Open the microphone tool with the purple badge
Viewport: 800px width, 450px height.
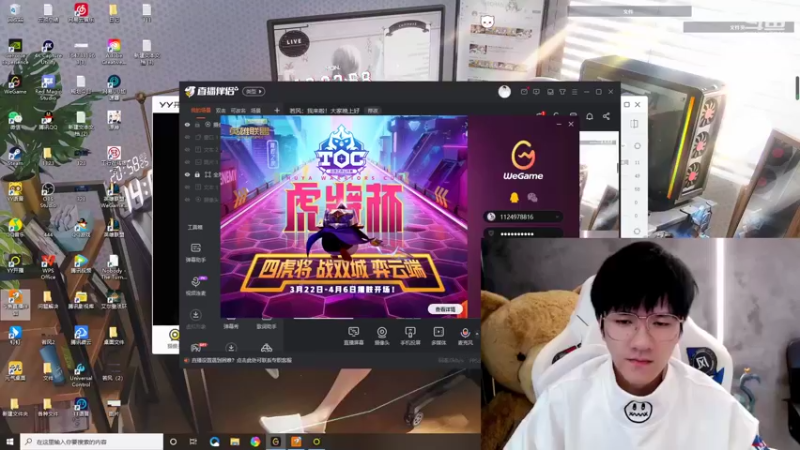(196, 286)
